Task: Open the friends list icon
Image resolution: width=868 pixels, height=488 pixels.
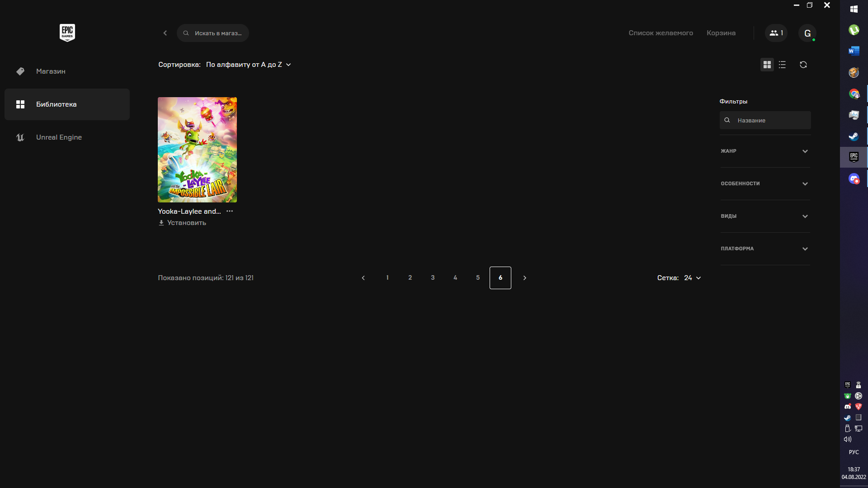Action: (x=776, y=33)
